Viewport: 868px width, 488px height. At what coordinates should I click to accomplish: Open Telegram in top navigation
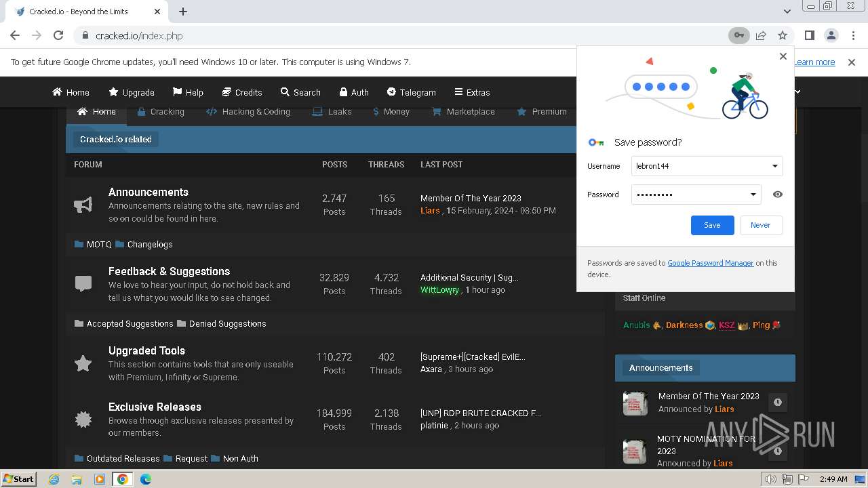click(411, 92)
